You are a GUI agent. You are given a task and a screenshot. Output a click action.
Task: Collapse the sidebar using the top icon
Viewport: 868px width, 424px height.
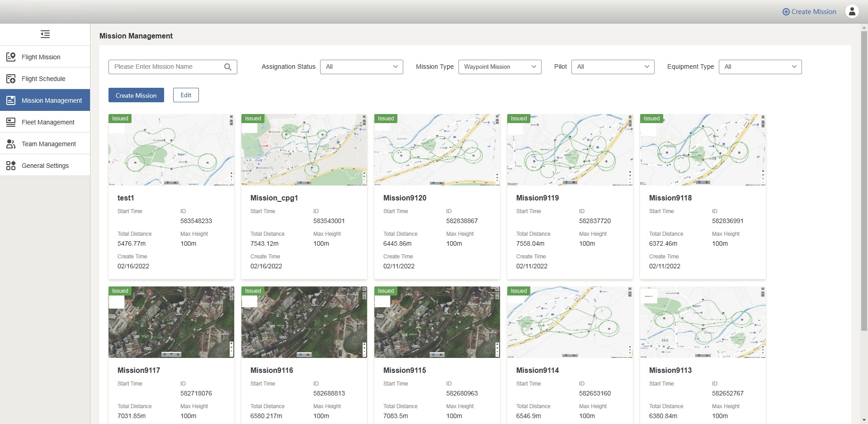(x=45, y=34)
